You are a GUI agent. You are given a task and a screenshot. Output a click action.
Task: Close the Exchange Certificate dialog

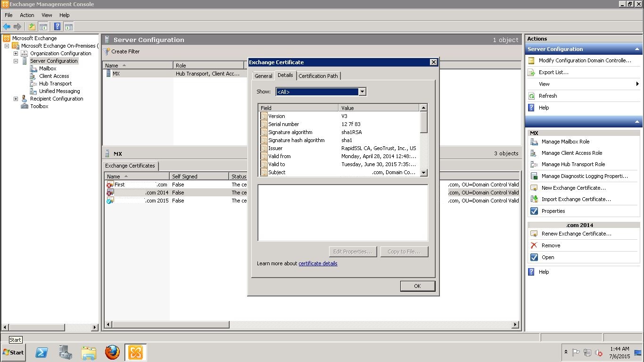click(x=433, y=62)
